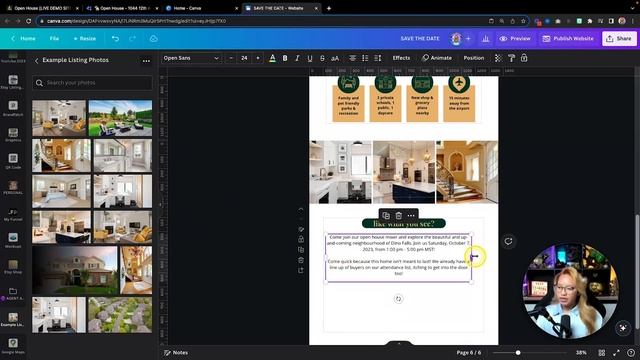Delete the page using side trash icon
Image resolution: width=640 pixels, height=360 pixels.
pyautogui.click(x=301, y=260)
